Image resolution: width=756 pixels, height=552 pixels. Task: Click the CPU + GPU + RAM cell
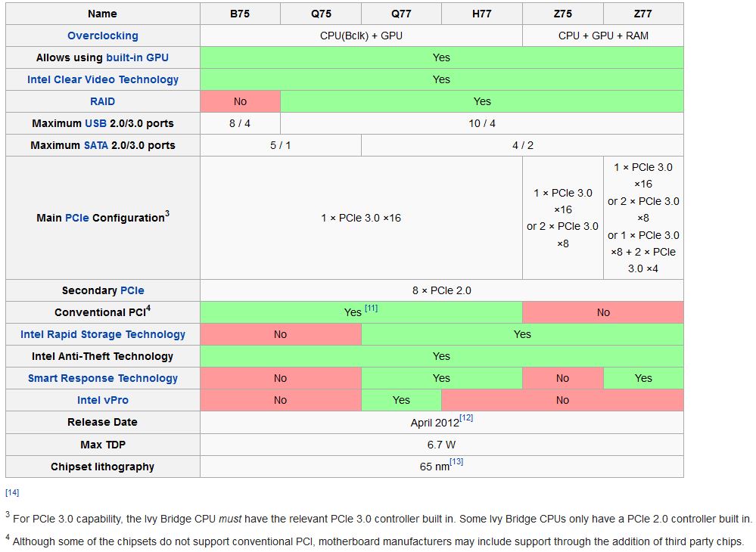[603, 36]
